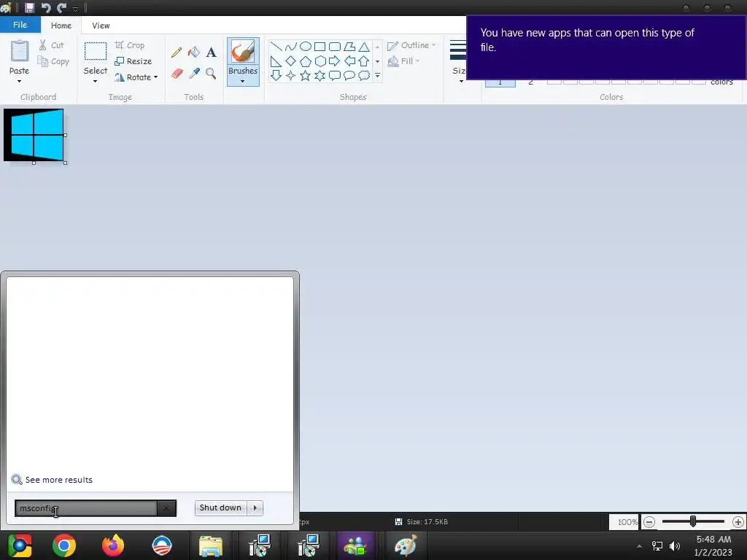Click the zoom out minus button

[x=649, y=522]
